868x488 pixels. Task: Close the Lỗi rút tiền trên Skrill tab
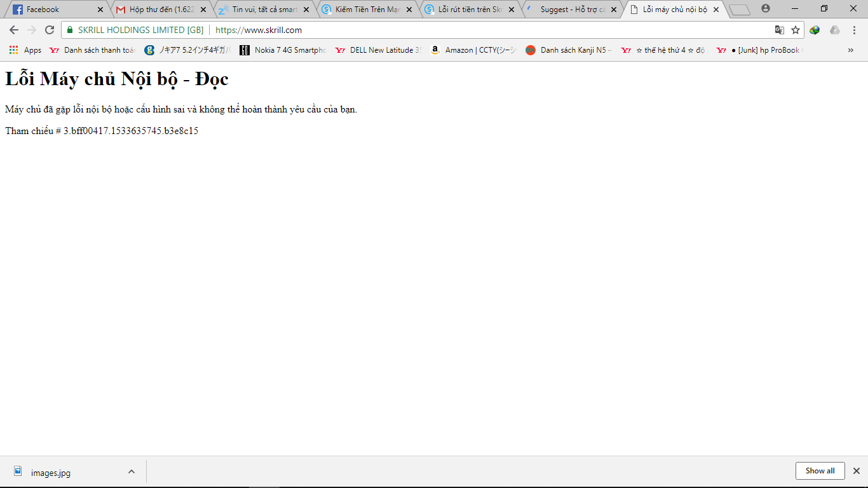point(512,10)
